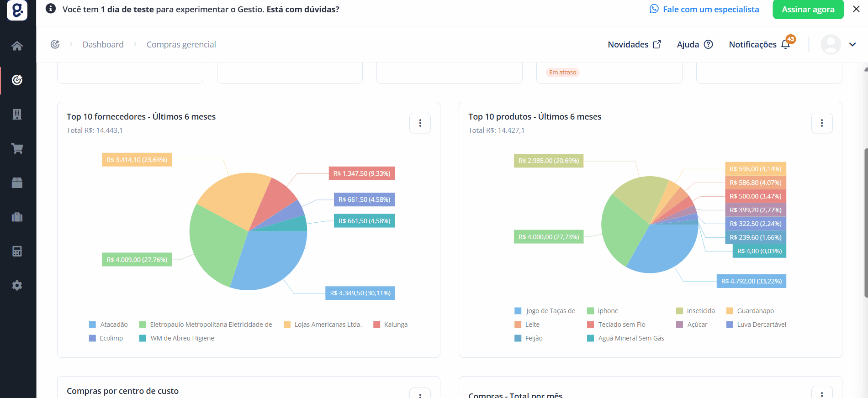Open Compras por centro de custo options
This screenshot has width=868, height=398.
(x=420, y=393)
